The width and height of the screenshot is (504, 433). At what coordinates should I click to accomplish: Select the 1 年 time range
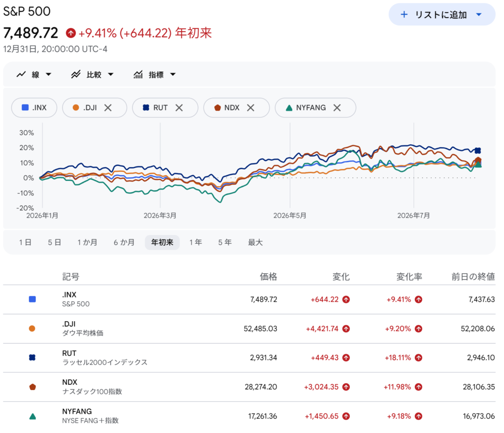pyautogui.click(x=195, y=242)
